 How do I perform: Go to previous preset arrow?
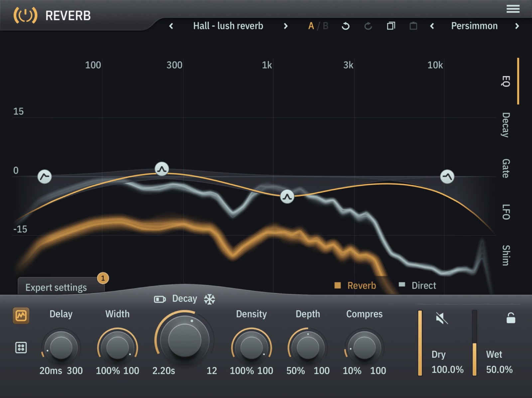[171, 26]
